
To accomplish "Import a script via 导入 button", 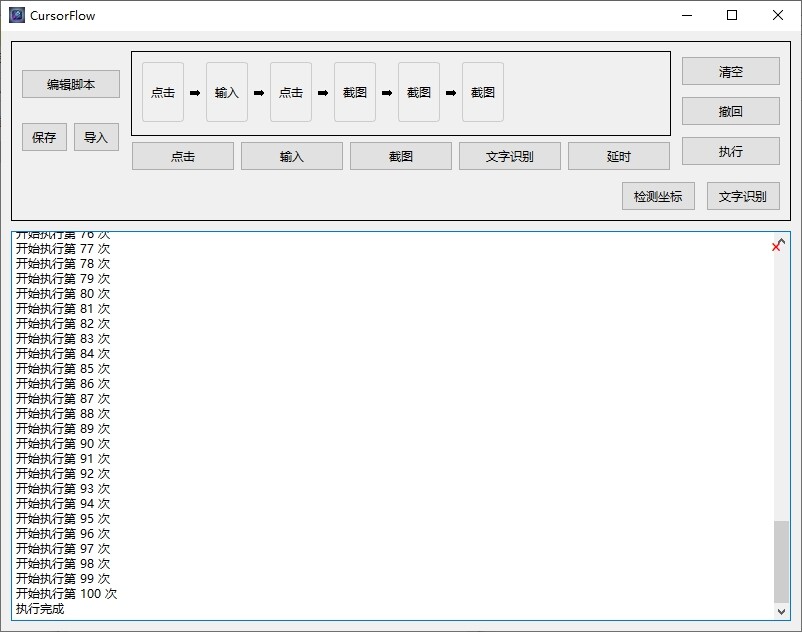I will coord(96,137).
